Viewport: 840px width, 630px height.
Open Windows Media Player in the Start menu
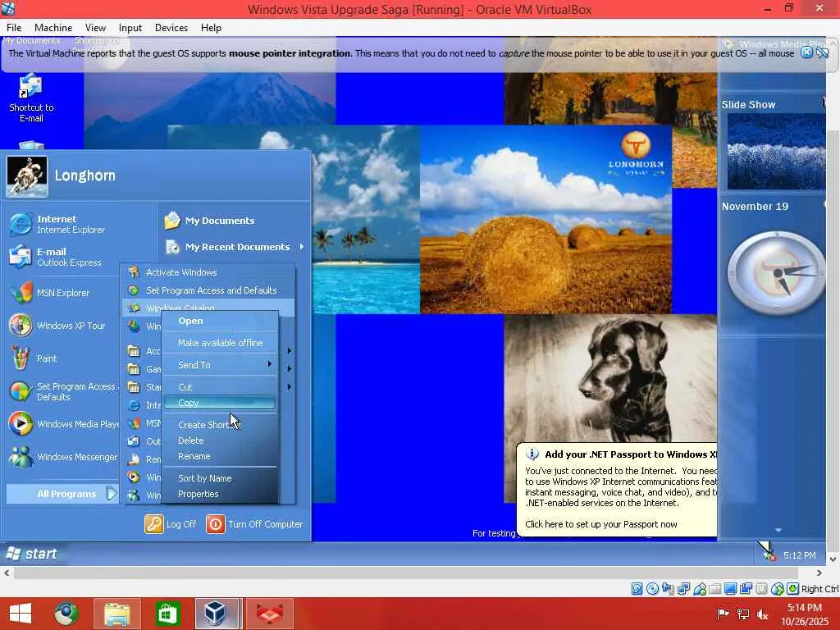(x=63, y=424)
